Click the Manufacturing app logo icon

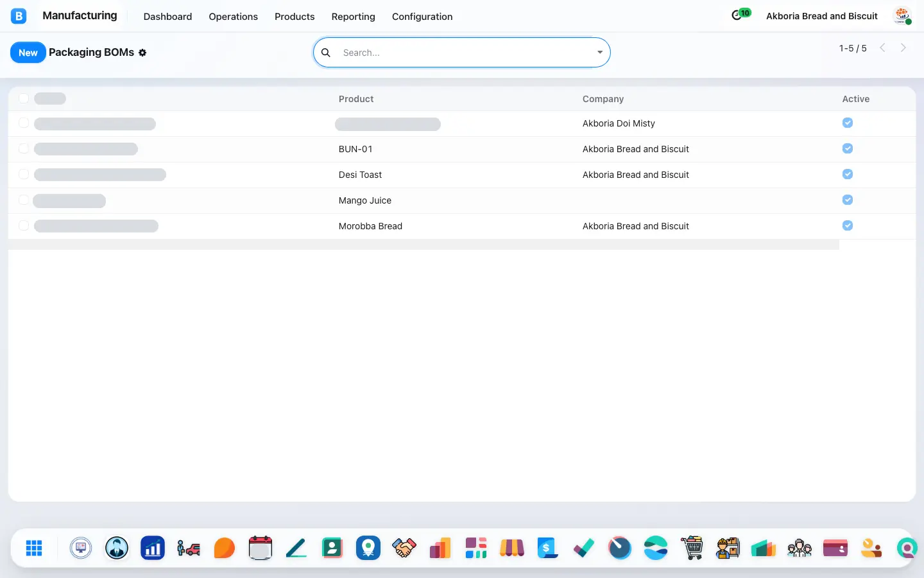[19, 16]
